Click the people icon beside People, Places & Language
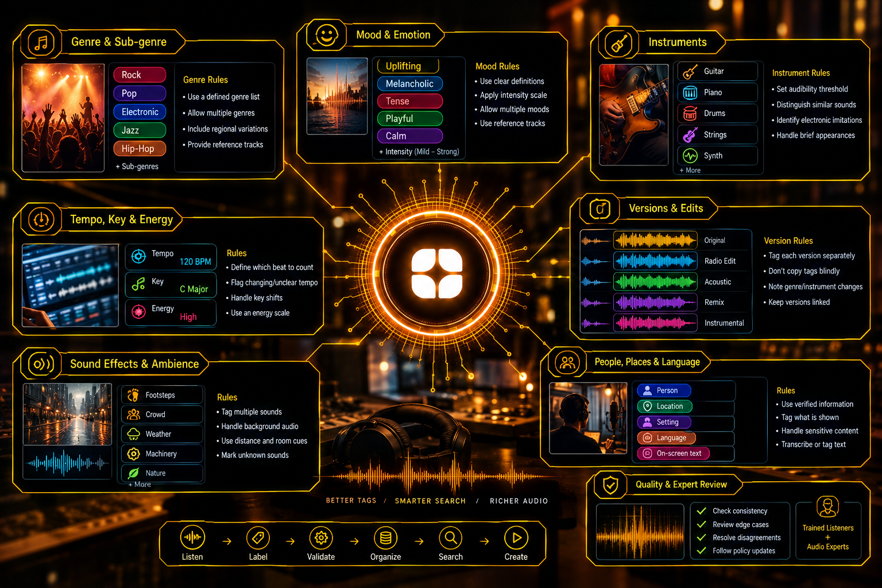The height and width of the screenshot is (588, 882). pyautogui.click(x=567, y=362)
